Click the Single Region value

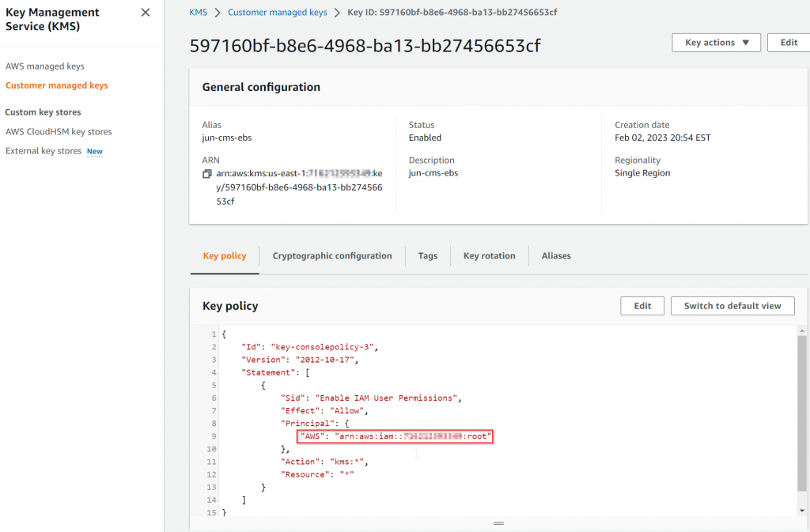(x=642, y=173)
